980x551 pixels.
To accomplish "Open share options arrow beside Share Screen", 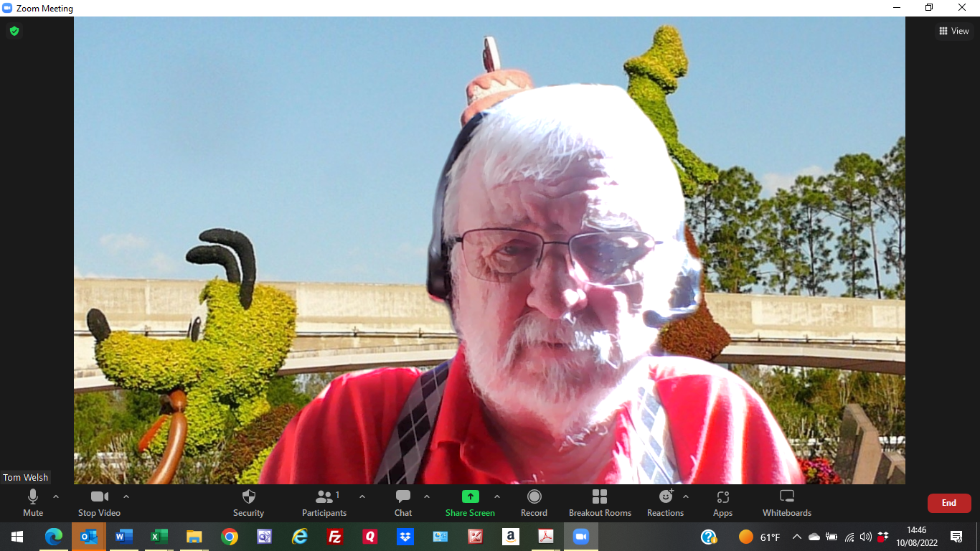I will pos(496,496).
